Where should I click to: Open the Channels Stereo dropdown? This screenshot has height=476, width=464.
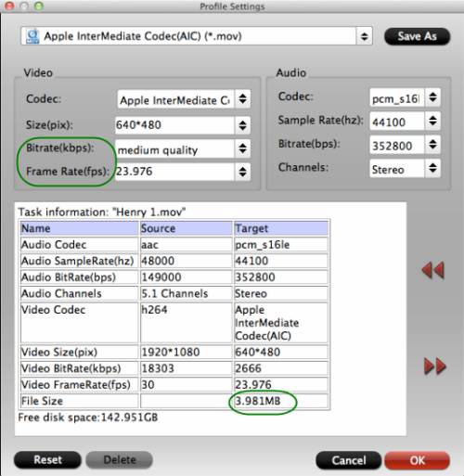point(432,168)
